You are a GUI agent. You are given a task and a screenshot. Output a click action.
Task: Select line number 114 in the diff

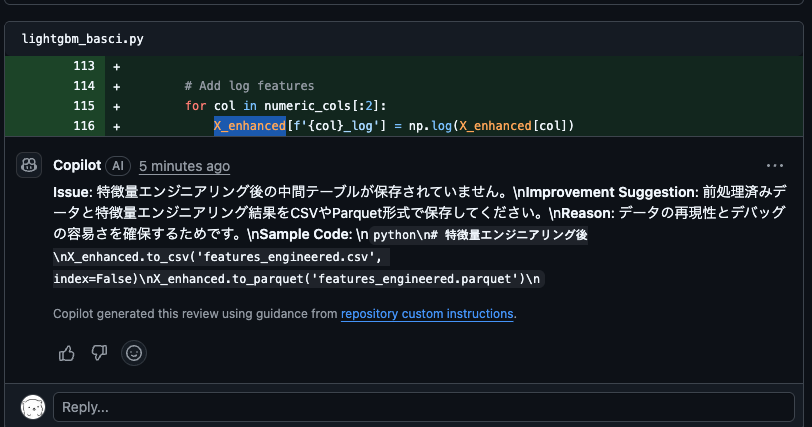click(x=84, y=86)
